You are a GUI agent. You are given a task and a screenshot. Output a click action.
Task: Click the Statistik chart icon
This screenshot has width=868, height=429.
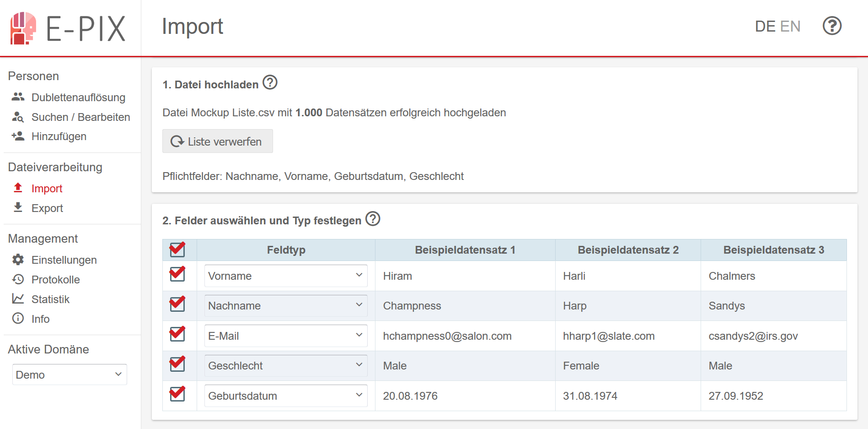pos(18,299)
